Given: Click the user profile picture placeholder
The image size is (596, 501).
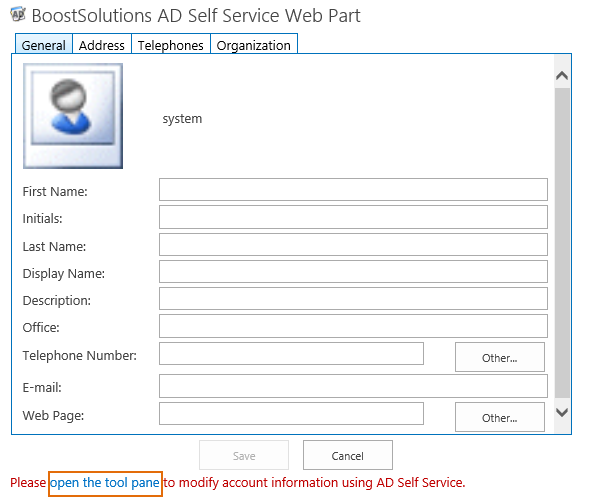Looking at the screenshot, I should pyautogui.click(x=73, y=116).
